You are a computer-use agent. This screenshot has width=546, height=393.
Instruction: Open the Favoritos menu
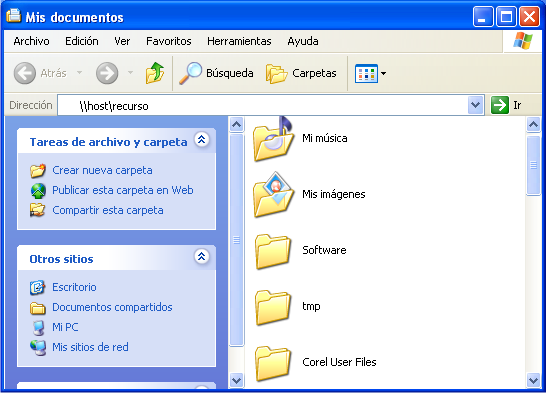point(169,41)
